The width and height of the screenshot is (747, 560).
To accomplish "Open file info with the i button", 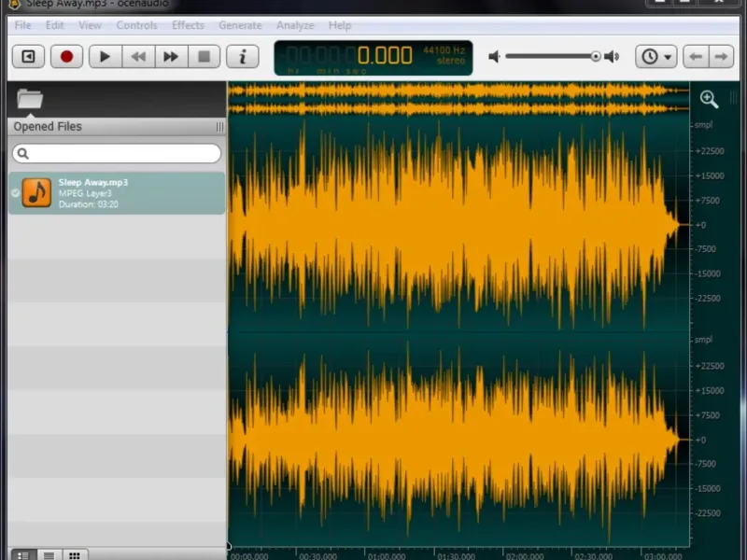I will [x=243, y=57].
